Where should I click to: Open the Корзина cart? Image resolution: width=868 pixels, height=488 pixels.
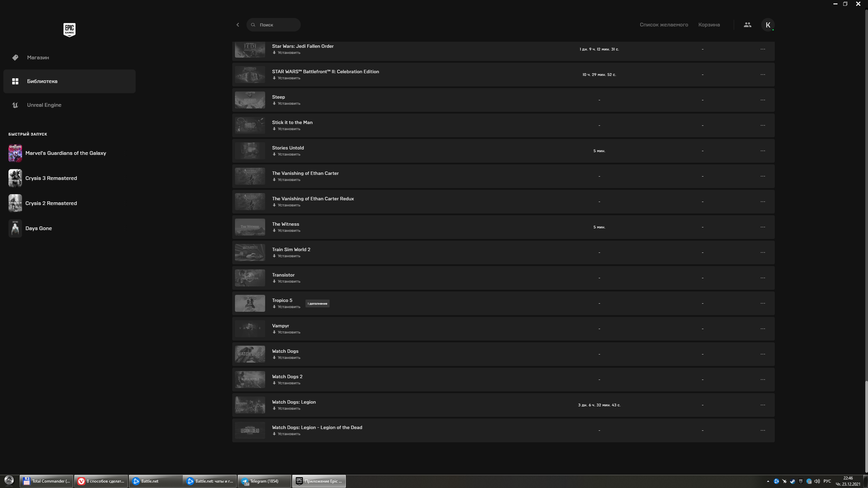pyautogui.click(x=709, y=25)
